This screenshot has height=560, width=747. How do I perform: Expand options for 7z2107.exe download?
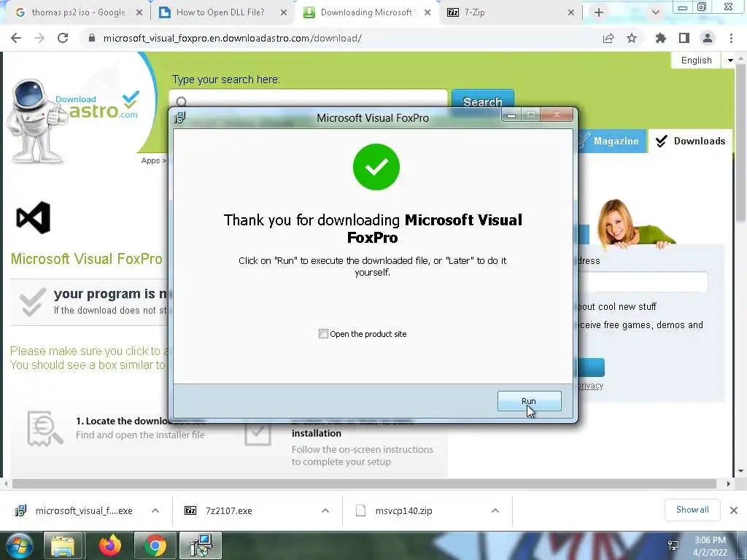(x=325, y=510)
